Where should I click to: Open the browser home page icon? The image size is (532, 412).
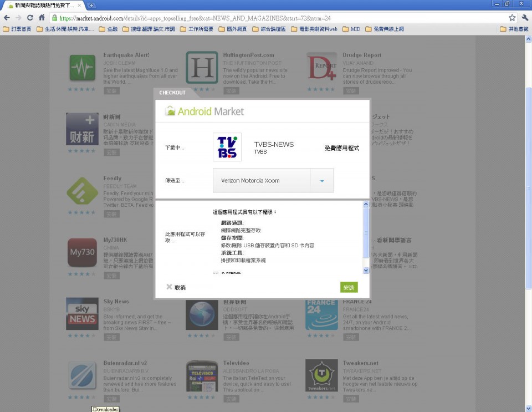click(x=42, y=18)
